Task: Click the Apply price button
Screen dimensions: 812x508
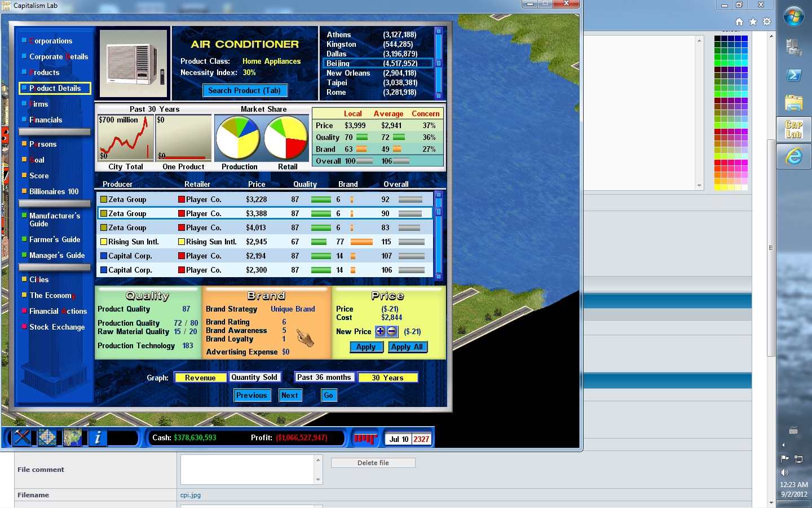Action: coord(366,347)
